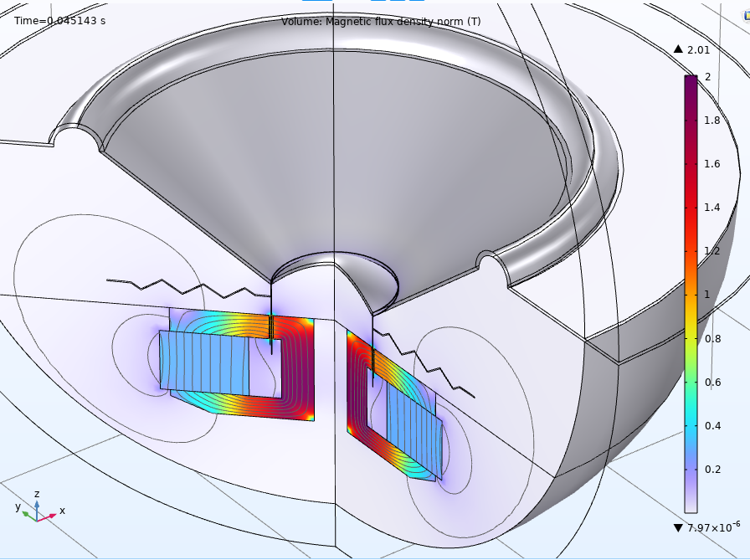Click the zigzag spider on the right
This screenshot has height=560, width=750.
pyautogui.click(x=424, y=363)
